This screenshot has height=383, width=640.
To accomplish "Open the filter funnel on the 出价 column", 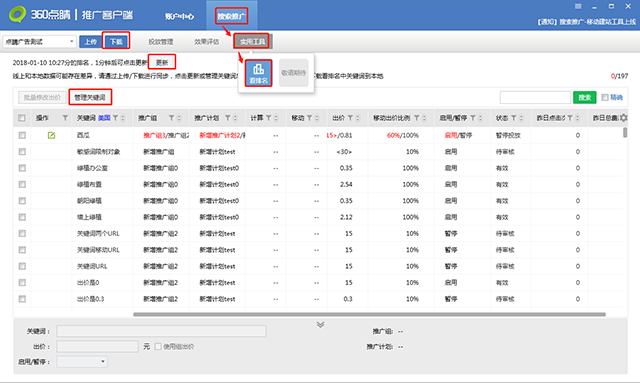I will [350, 118].
